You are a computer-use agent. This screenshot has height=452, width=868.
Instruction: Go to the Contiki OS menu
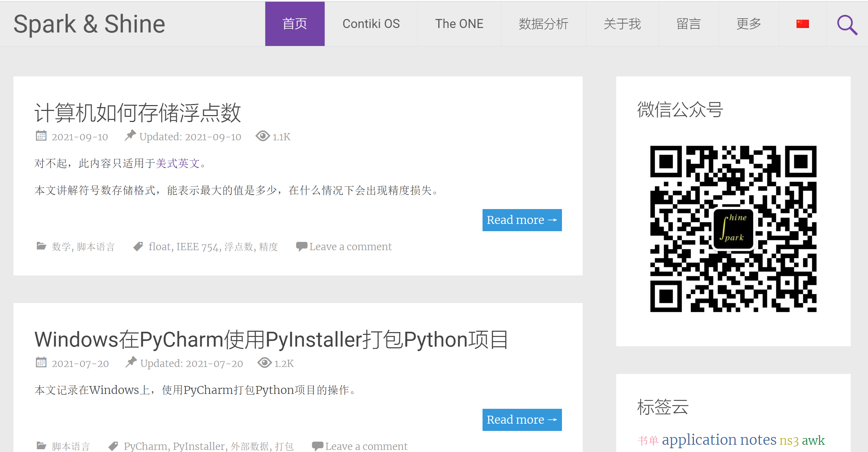pos(371,24)
